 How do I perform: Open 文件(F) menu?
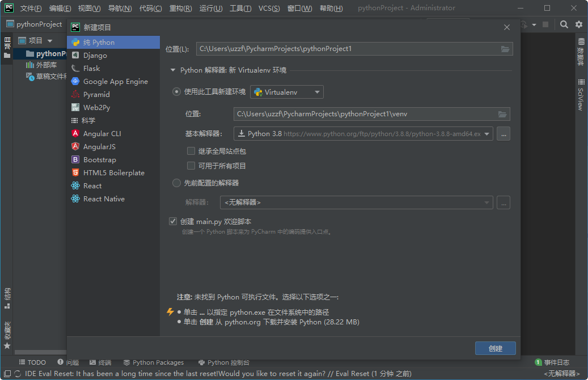31,8
